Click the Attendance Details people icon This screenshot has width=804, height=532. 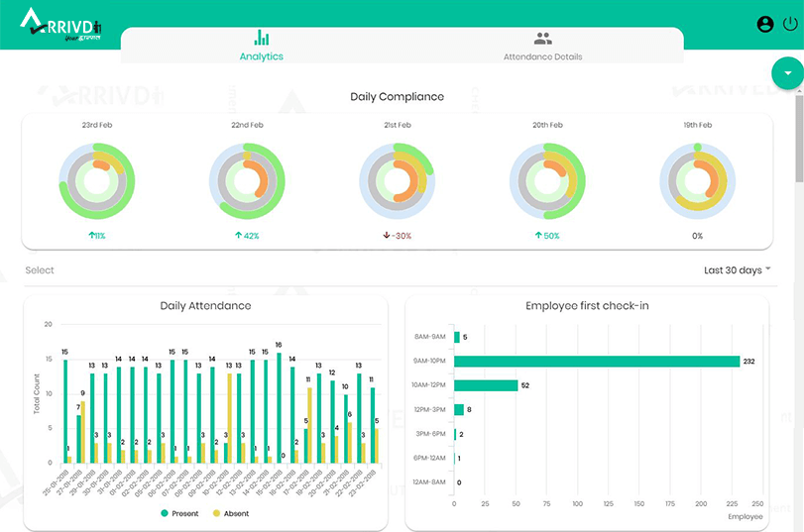tap(542, 40)
